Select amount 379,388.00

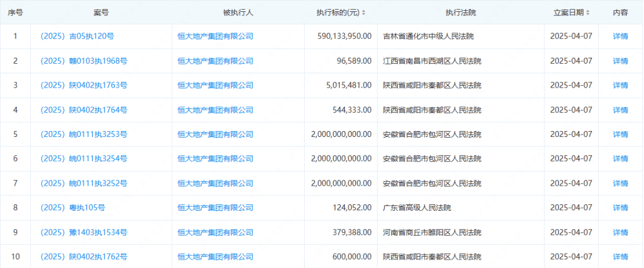353,232
